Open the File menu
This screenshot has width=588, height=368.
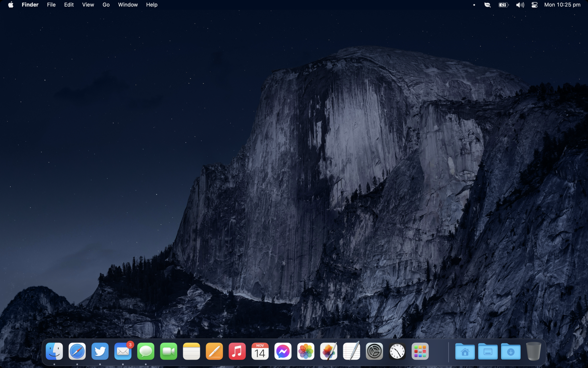coord(51,5)
